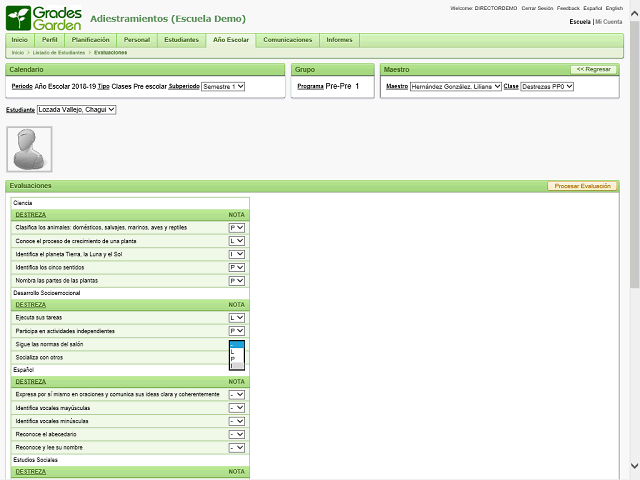The image size is (640, 480).
Task: Open grade dropdown for 'Identifica los cinco sentidos'
Action: (x=237, y=268)
